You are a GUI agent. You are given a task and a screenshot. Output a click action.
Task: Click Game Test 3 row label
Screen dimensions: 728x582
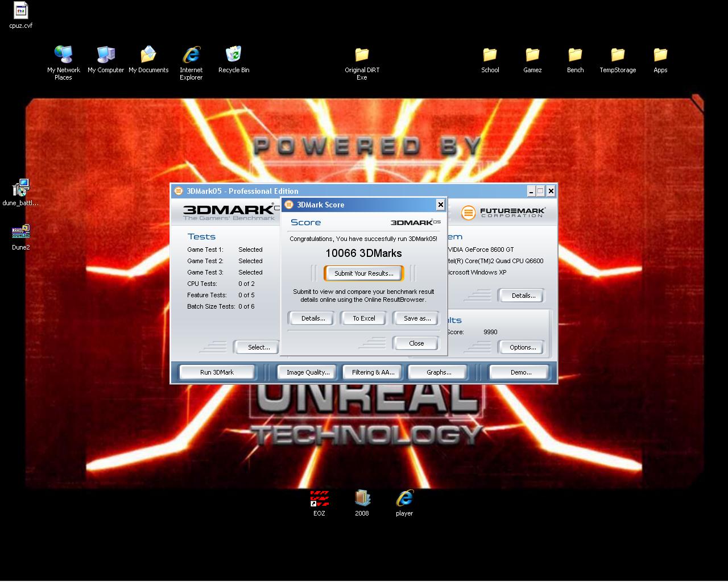(205, 272)
